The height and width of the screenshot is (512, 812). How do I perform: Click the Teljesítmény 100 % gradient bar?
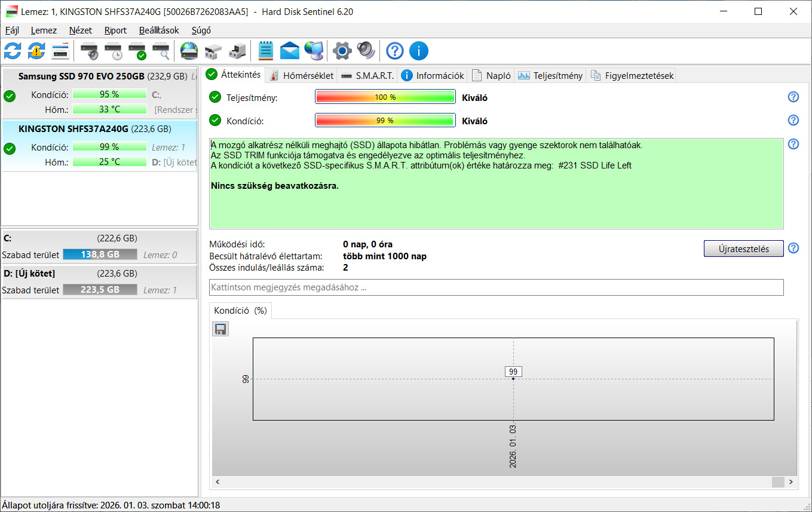[x=385, y=97]
